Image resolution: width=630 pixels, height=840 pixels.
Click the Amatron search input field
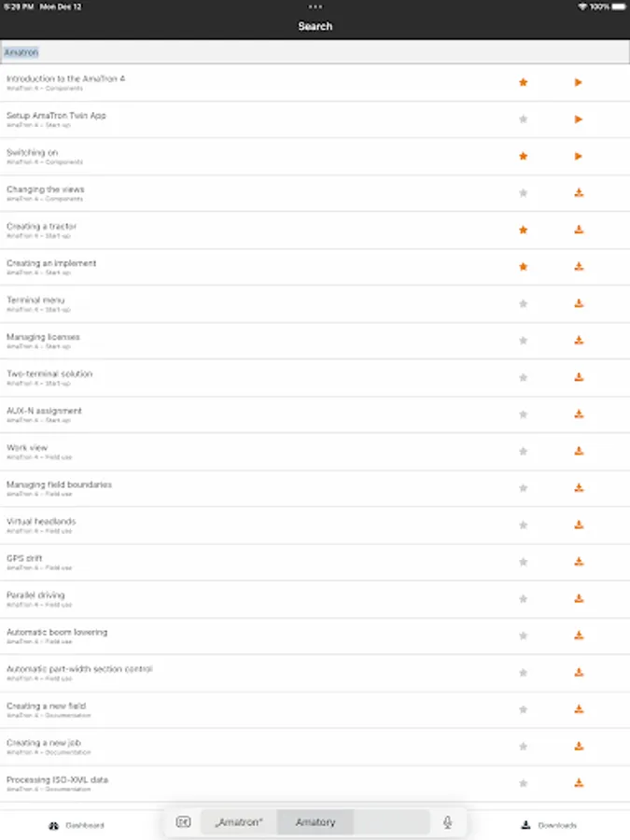pyautogui.click(x=315, y=52)
